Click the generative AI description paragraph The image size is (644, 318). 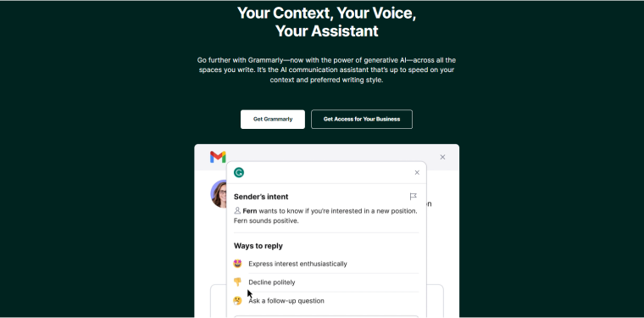click(x=326, y=70)
